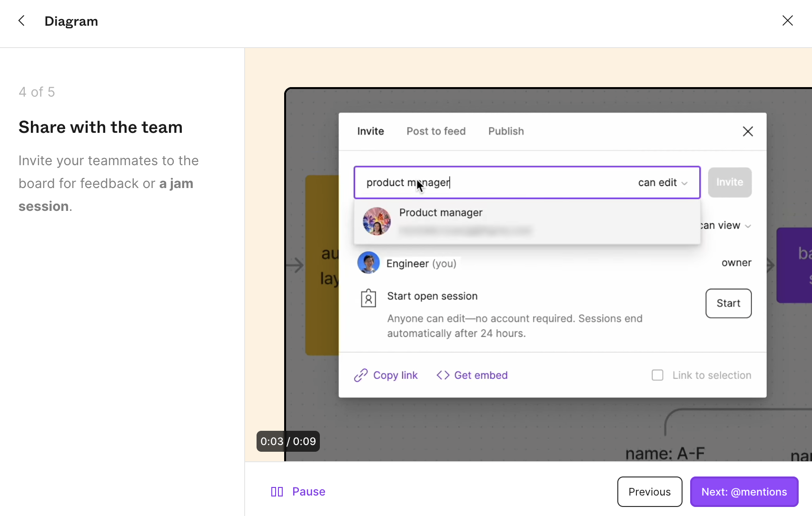Click the Engineer profile avatar
This screenshot has height=516, width=812.
coord(368,263)
